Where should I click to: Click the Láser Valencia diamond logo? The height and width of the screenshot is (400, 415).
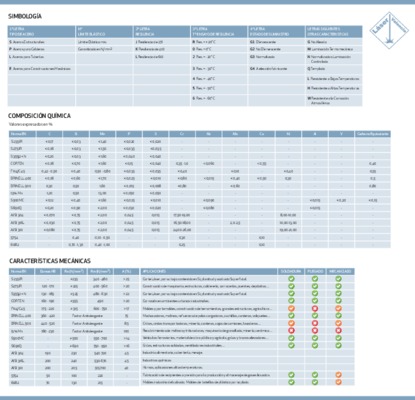389,30
